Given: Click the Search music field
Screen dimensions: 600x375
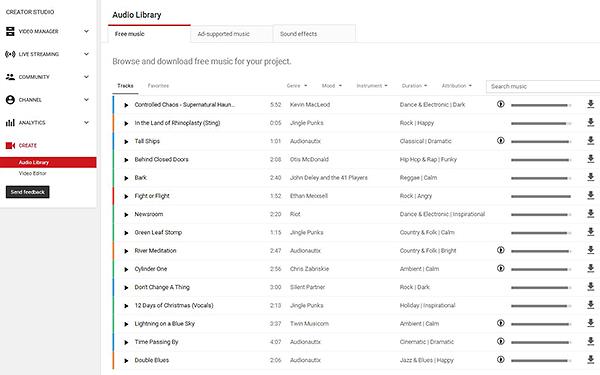Looking at the screenshot, I should tap(543, 86).
